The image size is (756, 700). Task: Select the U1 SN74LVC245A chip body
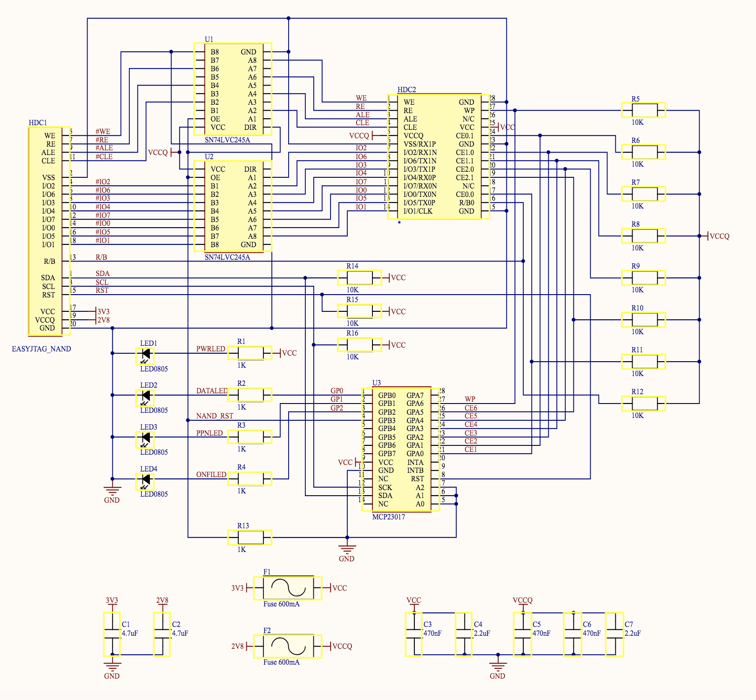pyautogui.click(x=233, y=89)
